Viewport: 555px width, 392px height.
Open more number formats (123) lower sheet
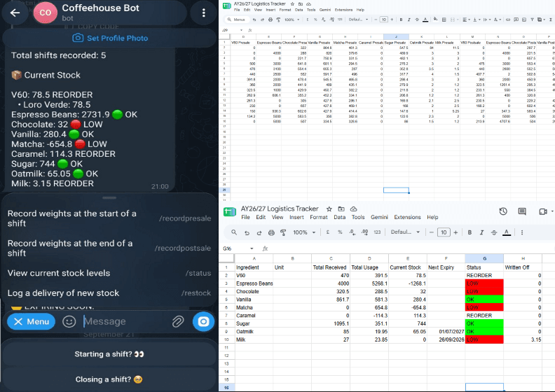tap(377, 232)
